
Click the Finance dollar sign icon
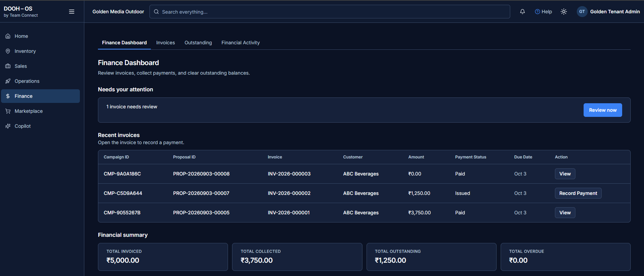point(8,96)
